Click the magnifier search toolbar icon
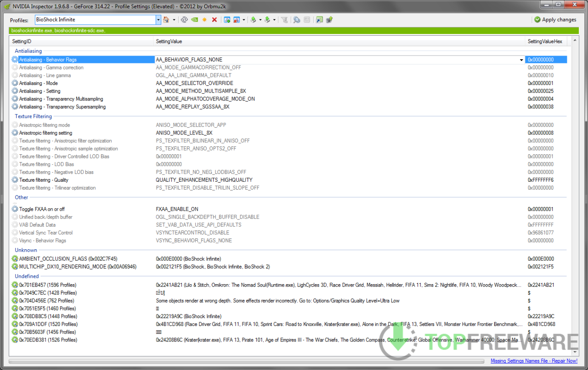This screenshot has height=370, width=588. tap(297, 20)
